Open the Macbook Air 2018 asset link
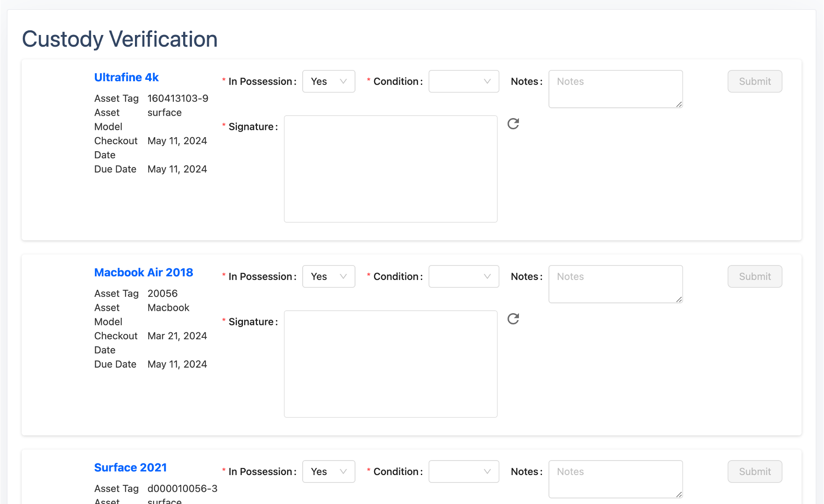This screenshot has width=824, height=504. [143, 273]
